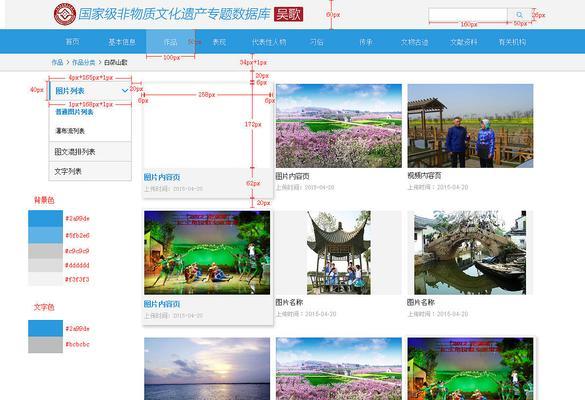585x400 pixels.
Task: Click blue 图片内容页 title under stage performance
Action: pos(162,304)
